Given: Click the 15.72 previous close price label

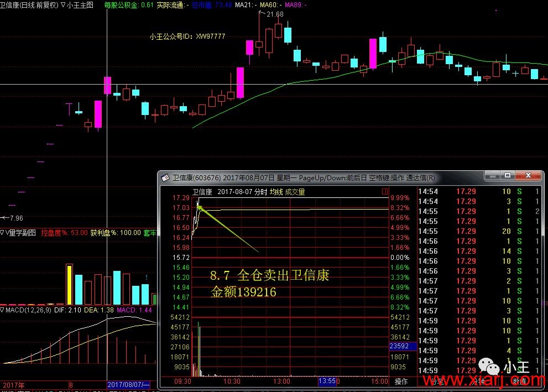Looking at the screenshot, I should pyautogui.click(x=181, y=258).
